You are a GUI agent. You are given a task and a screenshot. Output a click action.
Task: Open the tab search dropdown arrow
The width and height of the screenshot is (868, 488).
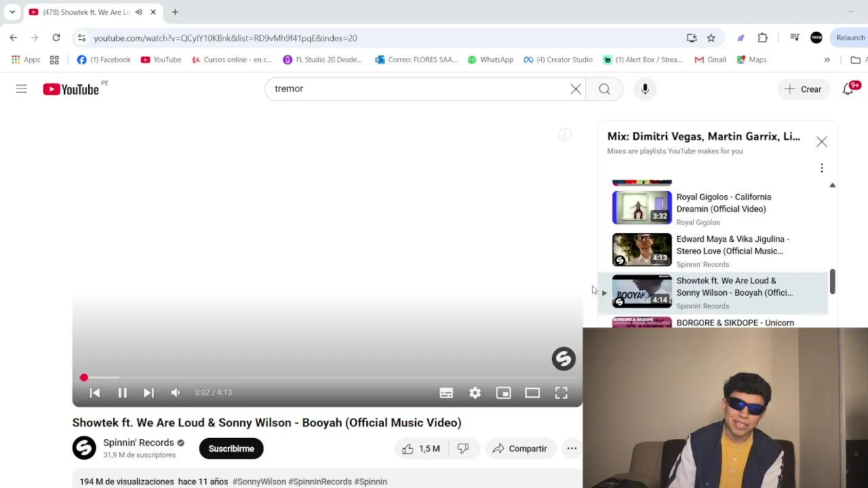12,12
